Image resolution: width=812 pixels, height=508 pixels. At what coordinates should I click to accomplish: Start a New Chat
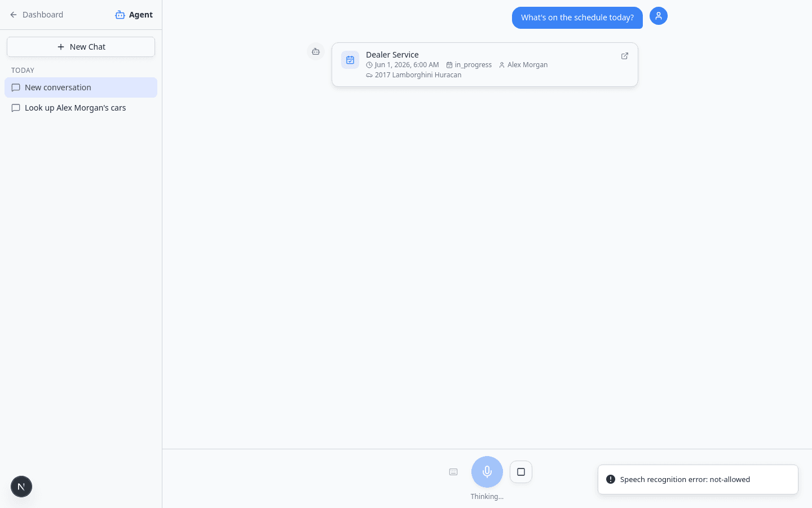tap(81, 47)
